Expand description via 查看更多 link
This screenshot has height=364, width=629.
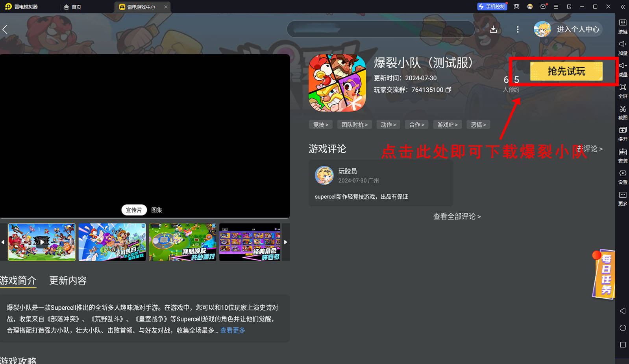coord(233,331)
